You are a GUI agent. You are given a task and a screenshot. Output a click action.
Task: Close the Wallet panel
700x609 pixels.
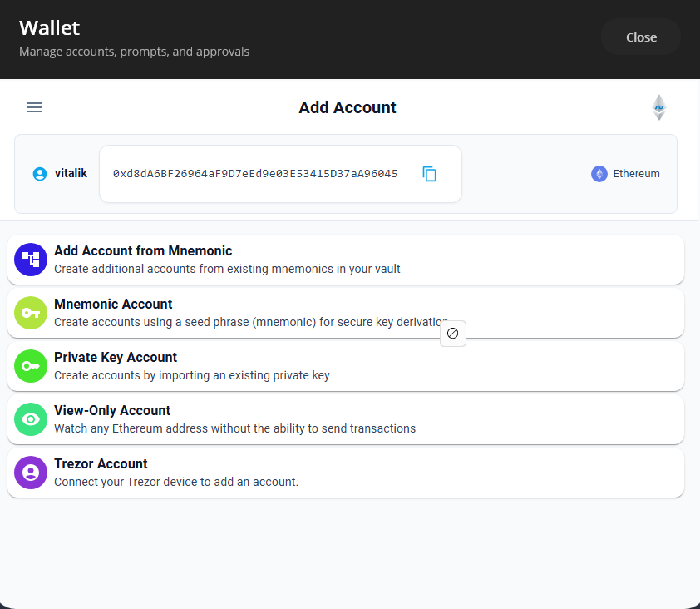click(640, 37)
